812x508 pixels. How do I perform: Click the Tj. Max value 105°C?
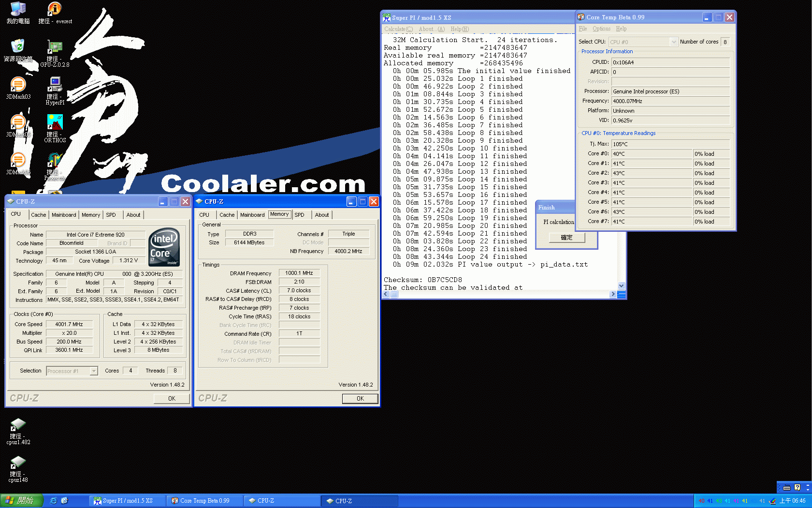point(671,144)
